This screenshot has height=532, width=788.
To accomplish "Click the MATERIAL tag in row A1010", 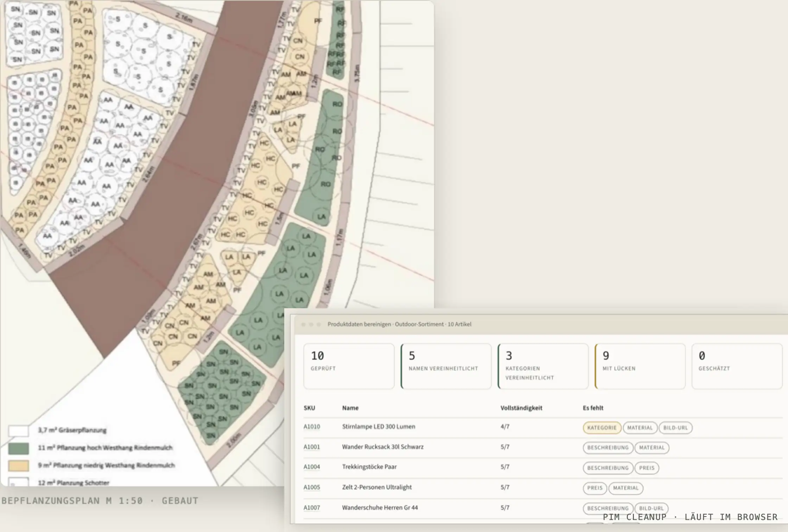I will click(640, 428).
